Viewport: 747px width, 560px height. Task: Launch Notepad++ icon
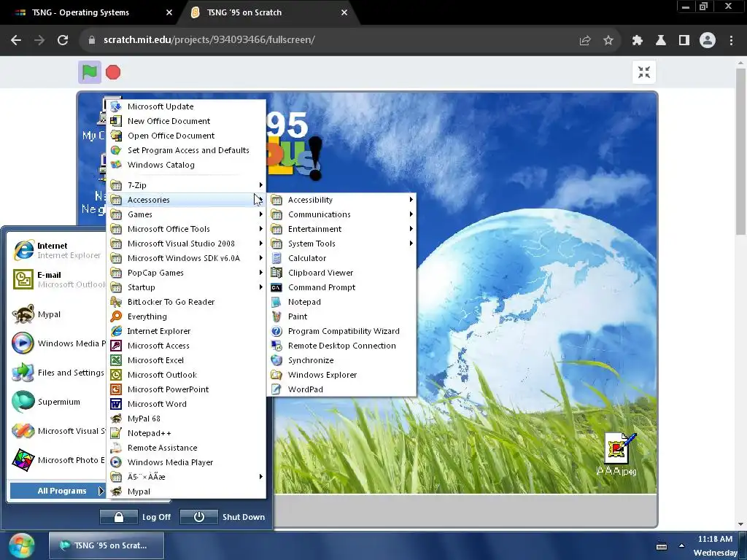click(116, 433)
